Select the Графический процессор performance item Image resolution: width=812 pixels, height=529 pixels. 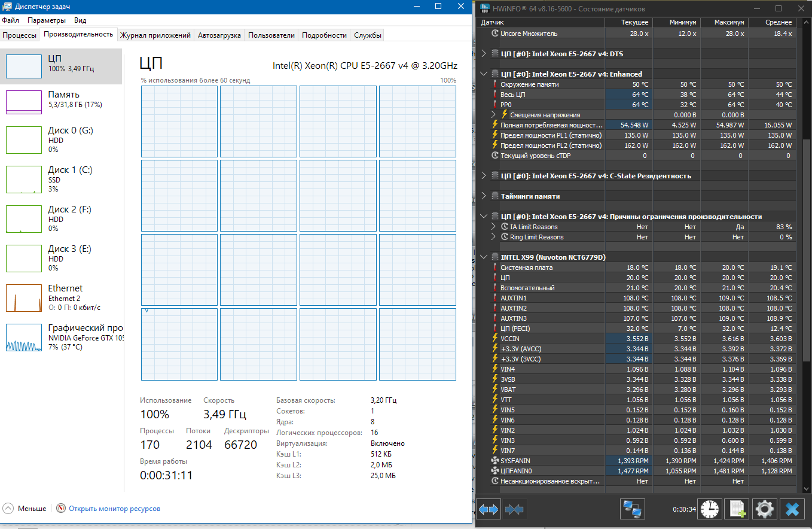(62, 338)
